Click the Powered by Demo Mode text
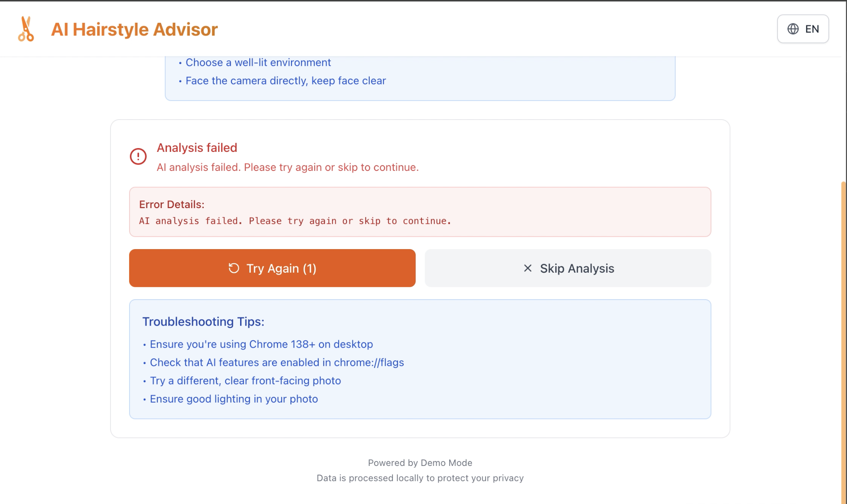Image resolution: width=847 pixels, height=504 pixels. click(420, 463)
